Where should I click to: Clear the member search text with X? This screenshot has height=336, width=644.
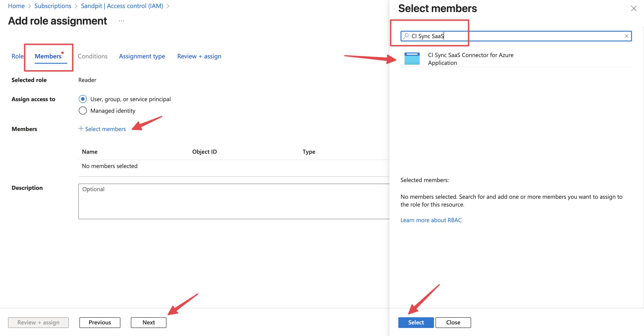[x=626, y=36]
